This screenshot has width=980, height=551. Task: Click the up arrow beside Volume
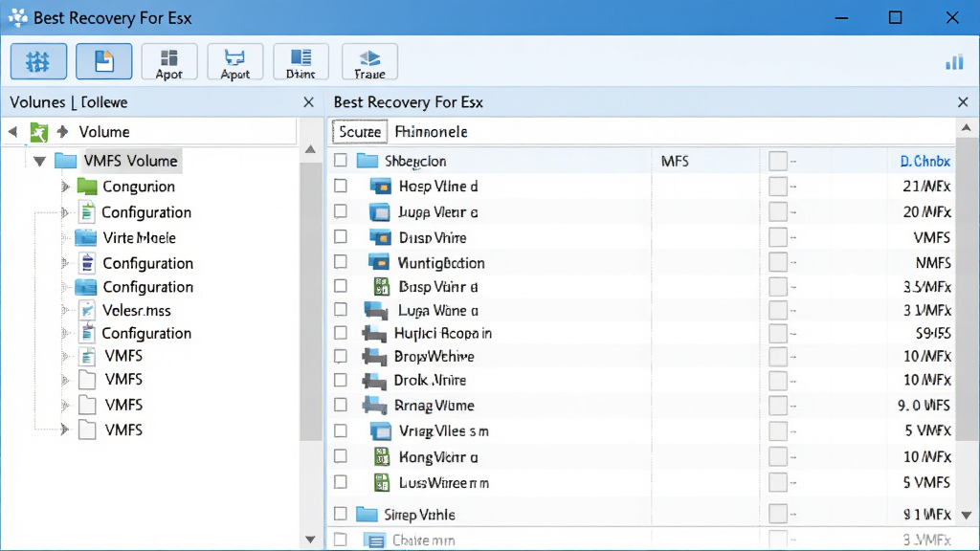tap(62, 131)
